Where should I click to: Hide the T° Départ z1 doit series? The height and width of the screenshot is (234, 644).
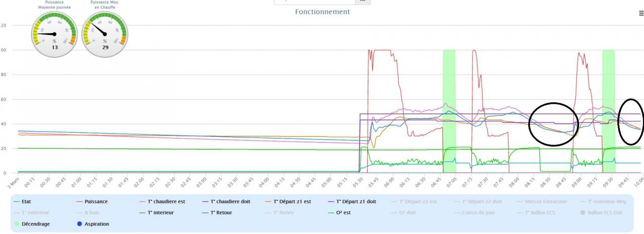[x=357, y=201]
